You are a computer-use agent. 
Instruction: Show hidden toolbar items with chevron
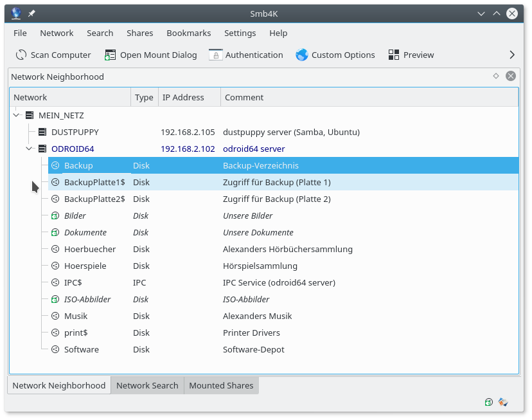[x=512, y=55]
